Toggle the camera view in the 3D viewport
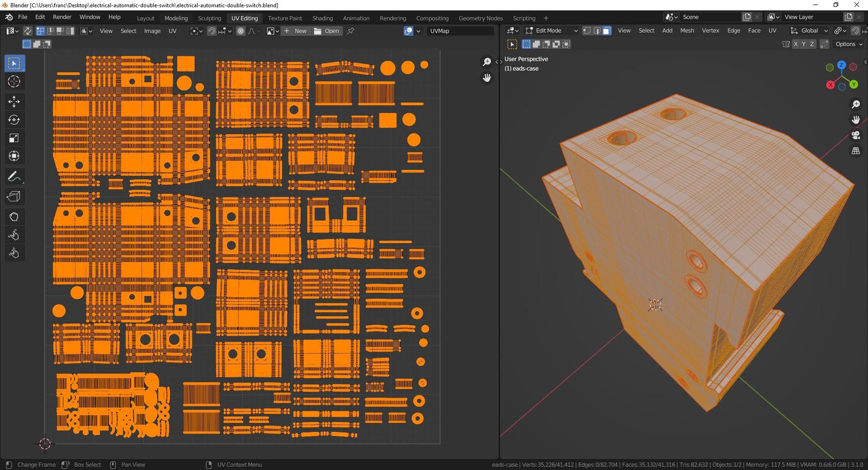The width and height of the screenshot is (868, 470). [856, 135]
